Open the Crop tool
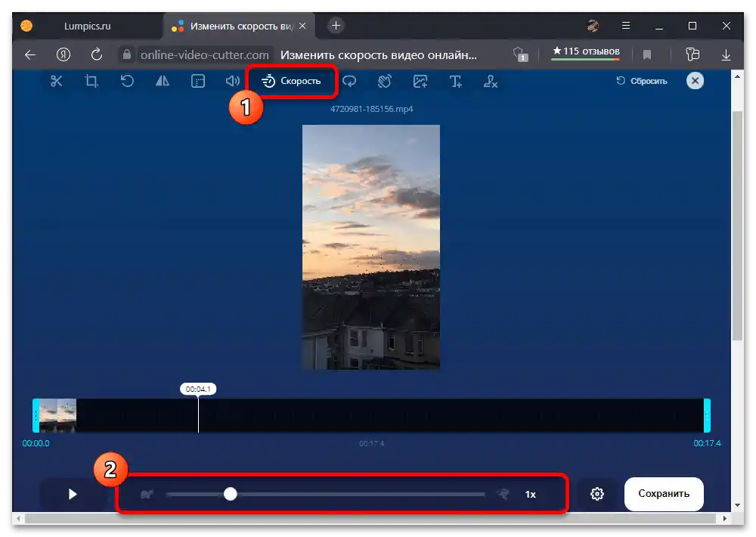The height and width of the screenshot is (537, 756). point(91,81)
